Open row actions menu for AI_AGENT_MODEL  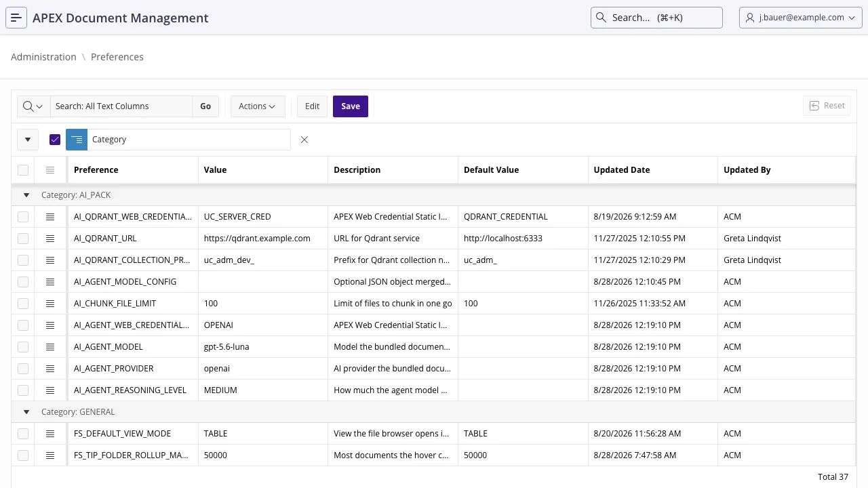(x=50, y=347)
